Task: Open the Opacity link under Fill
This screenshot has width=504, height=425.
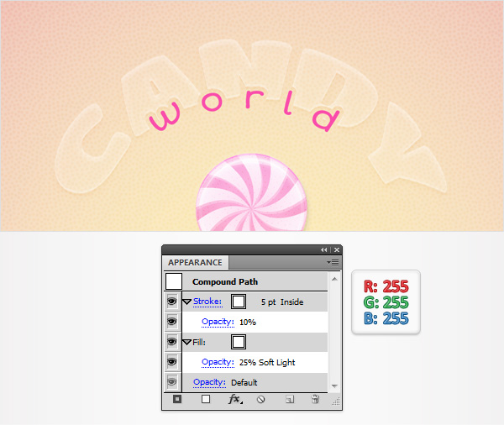Action: 218,362
